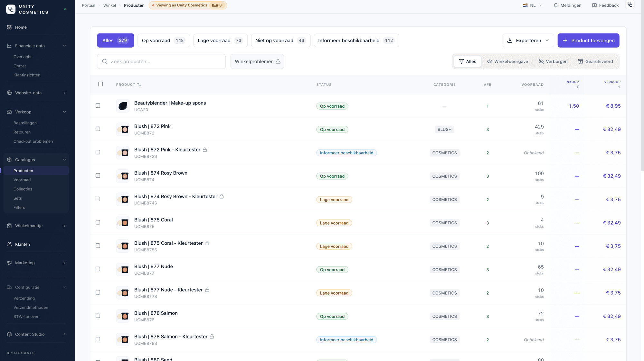This screenshot has width=644, height=361.
Task: Check the Blush 874 Rosy Brown UCMB874 checkbox
Action: point(98,176)
